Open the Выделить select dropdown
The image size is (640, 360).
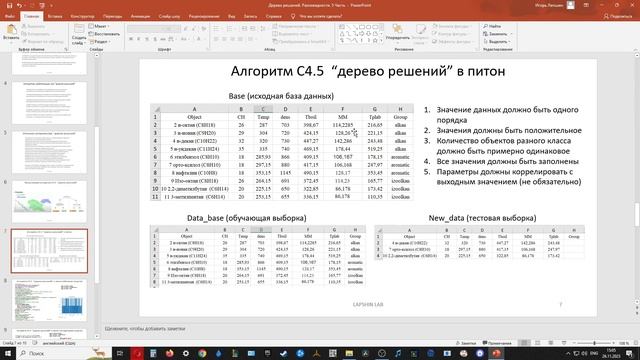497,42
